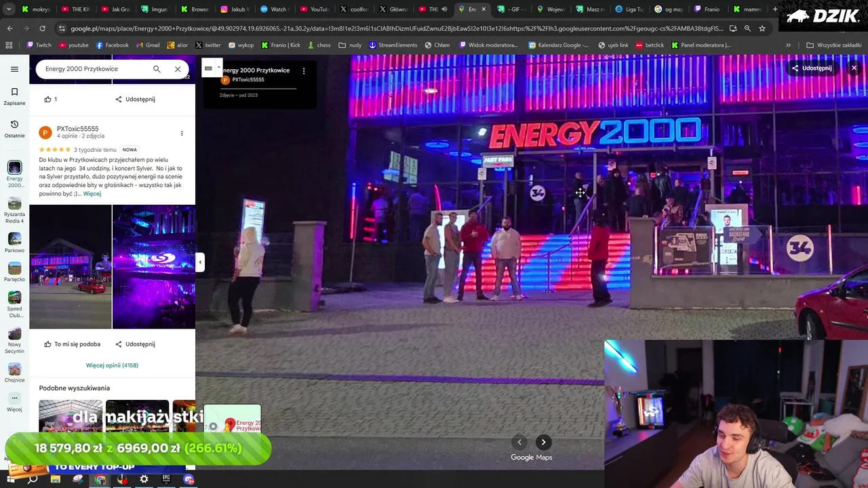This screenshot has height=488, width=868.
Task: Reload the page
Action: (x=42, y=28)
